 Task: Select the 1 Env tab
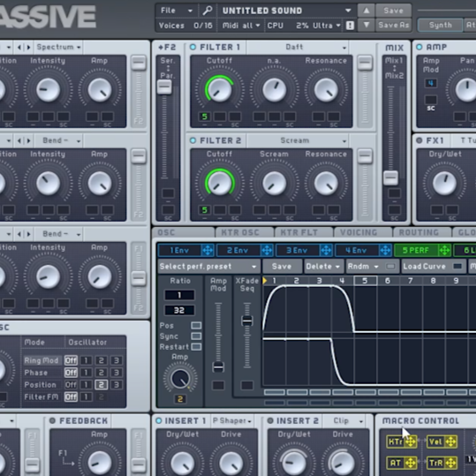(180, 251)
